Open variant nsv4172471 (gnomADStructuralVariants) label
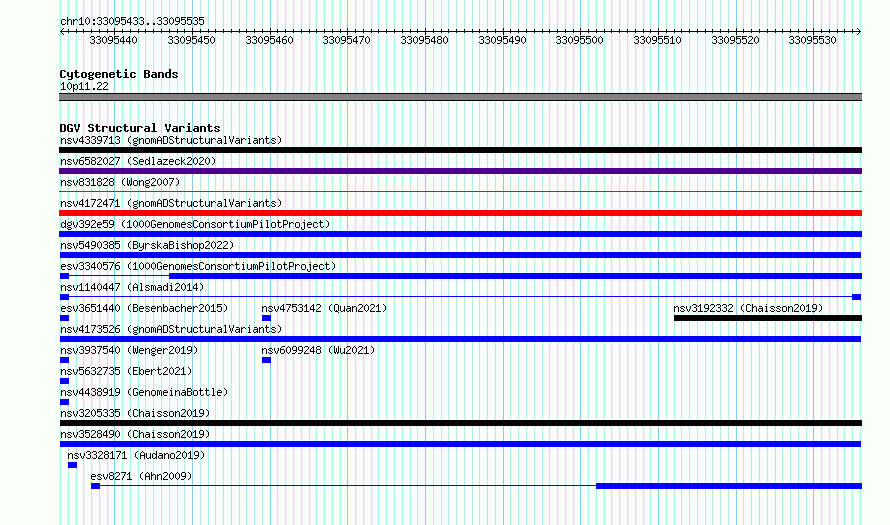The height and width of the screenshot is (525, 890). [171, 203]
